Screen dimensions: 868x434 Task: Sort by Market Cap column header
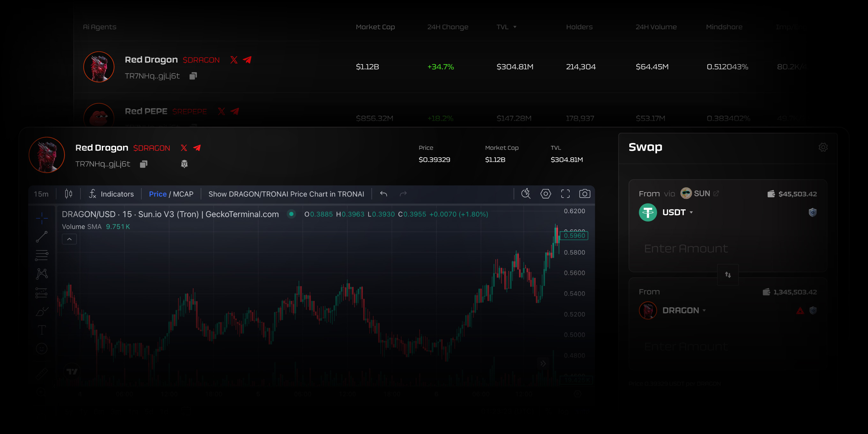pos(375,27)
